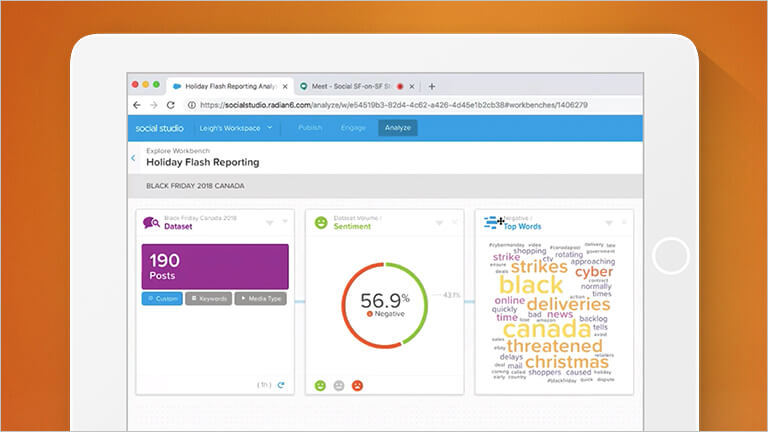Filter by negative red frowning face
Viewport: 768px width, 432px height.
pos(358,385)
